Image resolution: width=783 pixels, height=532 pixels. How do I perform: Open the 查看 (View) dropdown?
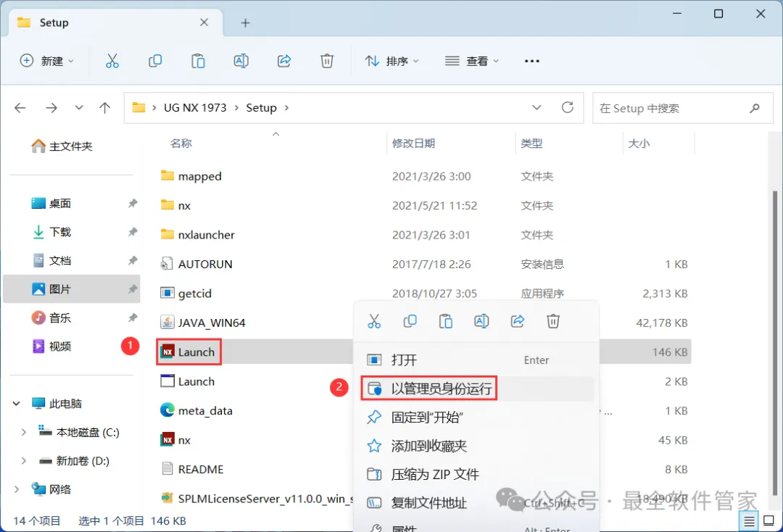click(x=472, y=61)
